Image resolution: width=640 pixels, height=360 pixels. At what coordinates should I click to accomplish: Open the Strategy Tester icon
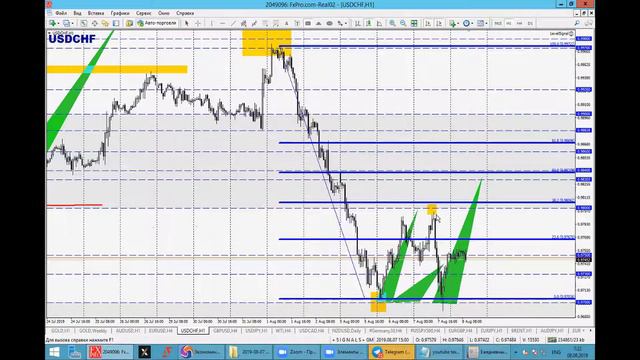pyautogui.click(x=129, y=23)
